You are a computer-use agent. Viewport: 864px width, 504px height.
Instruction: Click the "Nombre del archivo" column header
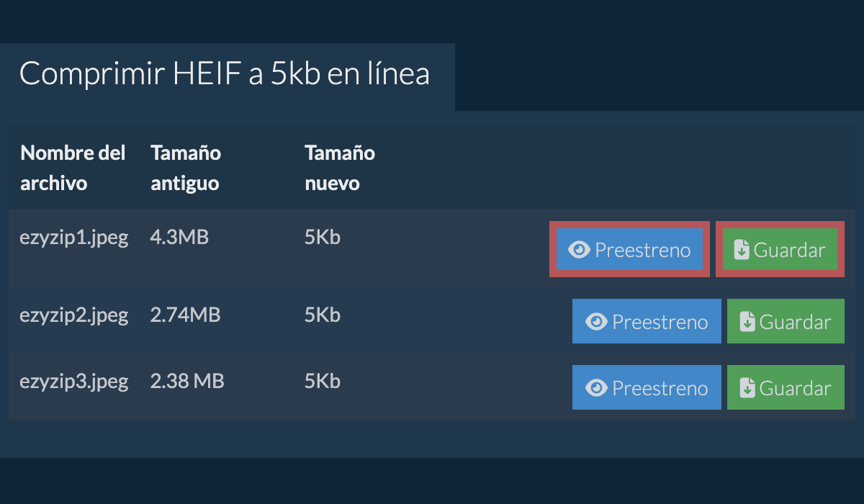(x=73, y=168)
